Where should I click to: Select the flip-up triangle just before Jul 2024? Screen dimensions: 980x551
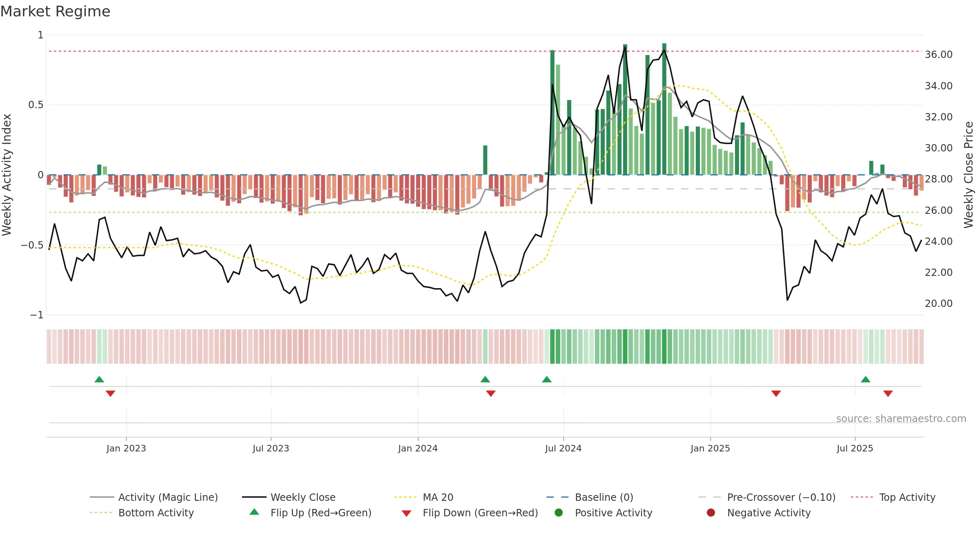[x=547, y=379]
